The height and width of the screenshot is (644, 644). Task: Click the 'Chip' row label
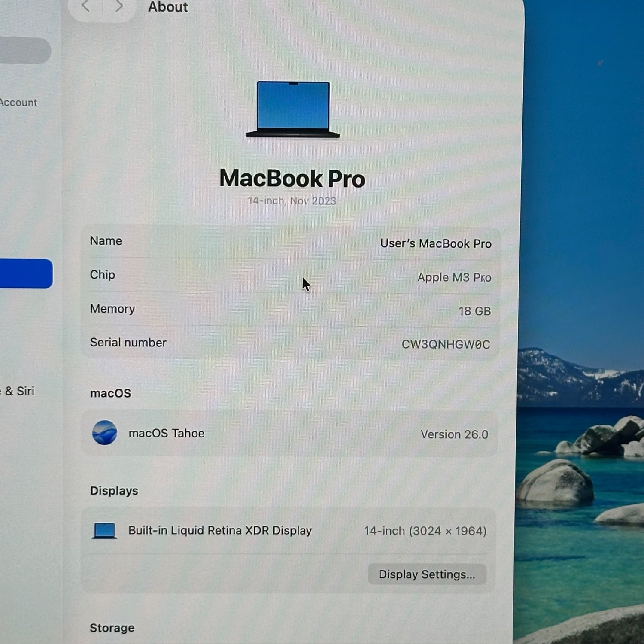[103, 275]
